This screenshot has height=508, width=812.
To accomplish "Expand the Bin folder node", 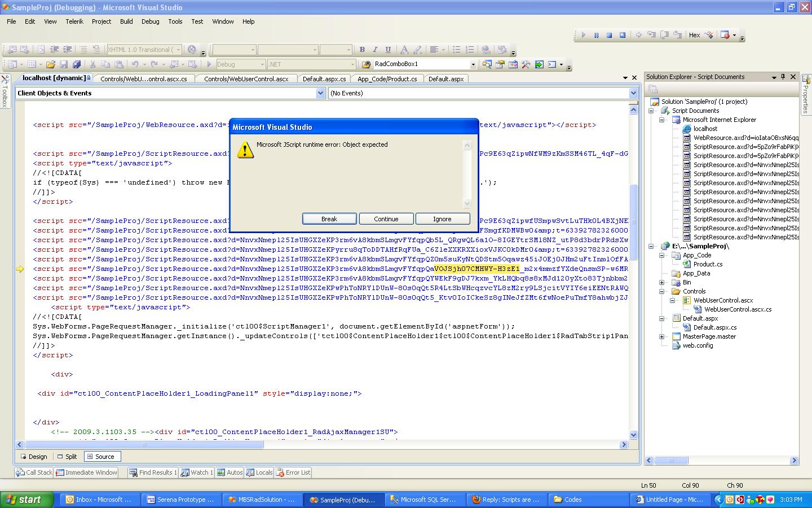I will tap(662, 282).
